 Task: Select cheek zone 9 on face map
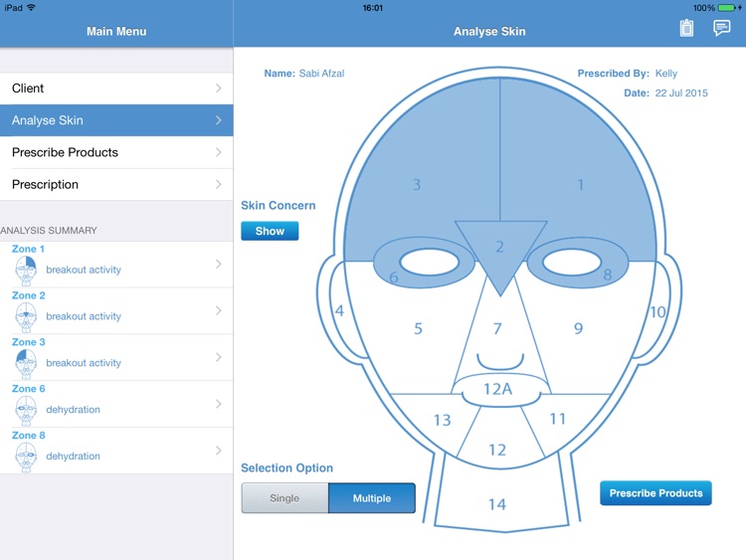578,328
